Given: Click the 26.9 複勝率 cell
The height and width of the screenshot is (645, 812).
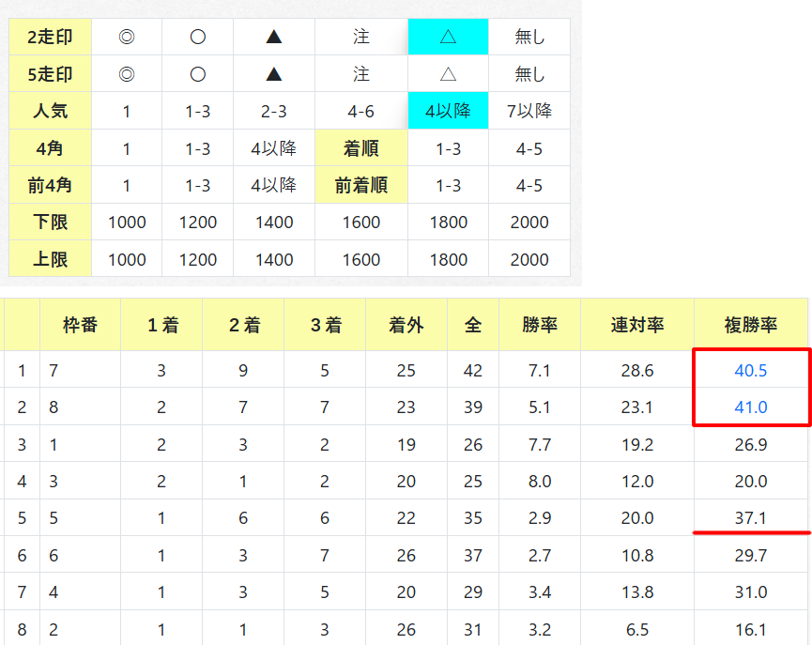Looking at the screenshot, I should tap(751, 444).
